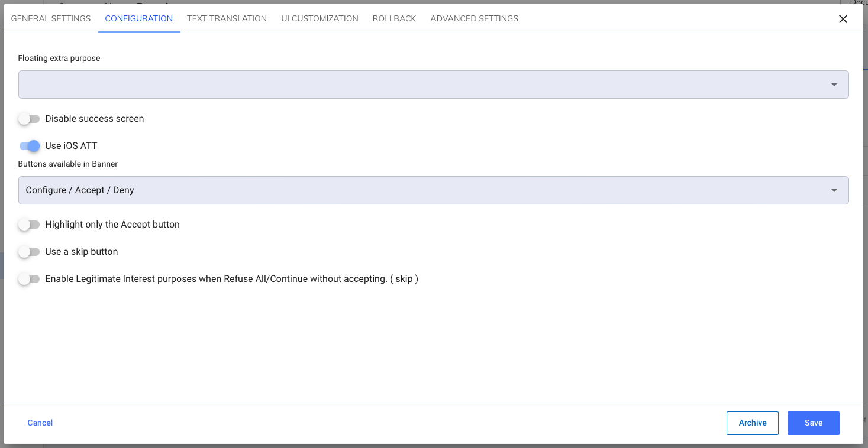Toggle Enable Legitimate Interest purposes switch
Image resolution: width=868 pixels, height=448 pixels.
(29, 279)
